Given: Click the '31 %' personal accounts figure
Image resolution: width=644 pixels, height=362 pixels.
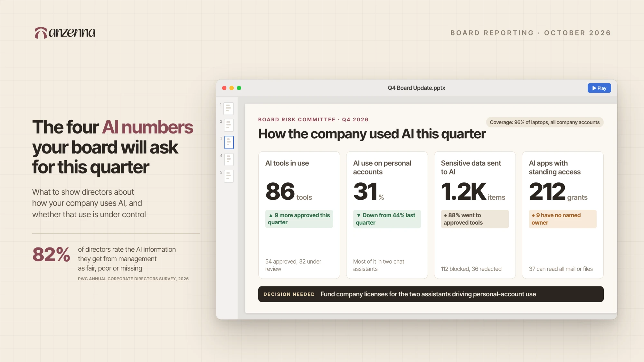Looking at the screenshot, I should click(x=368, y=191).
